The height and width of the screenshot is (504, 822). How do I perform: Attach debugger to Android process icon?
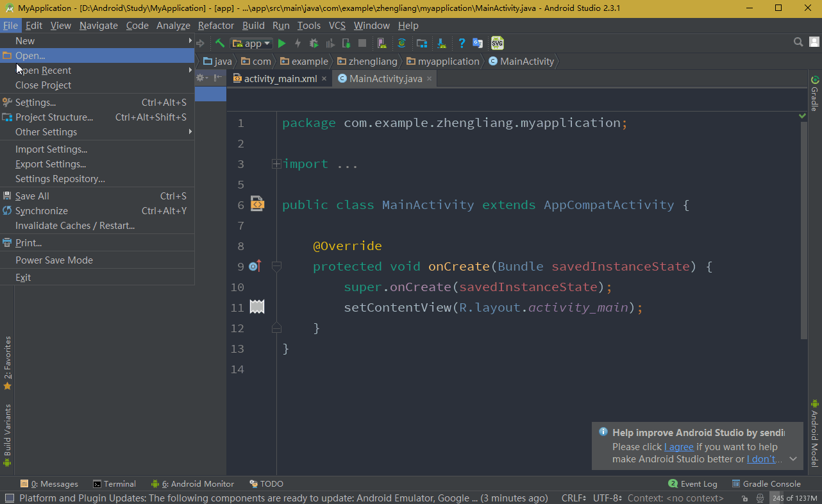346,44
